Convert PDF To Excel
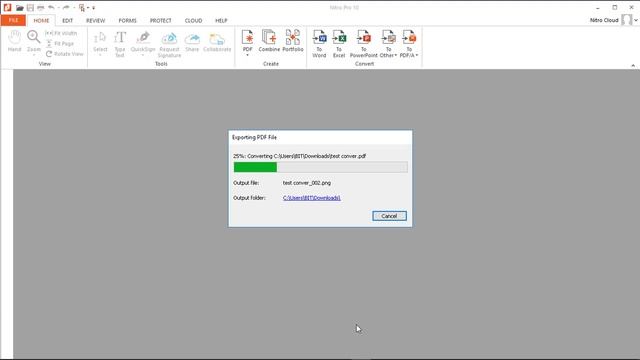The width and height of the screenshot is (640, 360). coord(339,43)
